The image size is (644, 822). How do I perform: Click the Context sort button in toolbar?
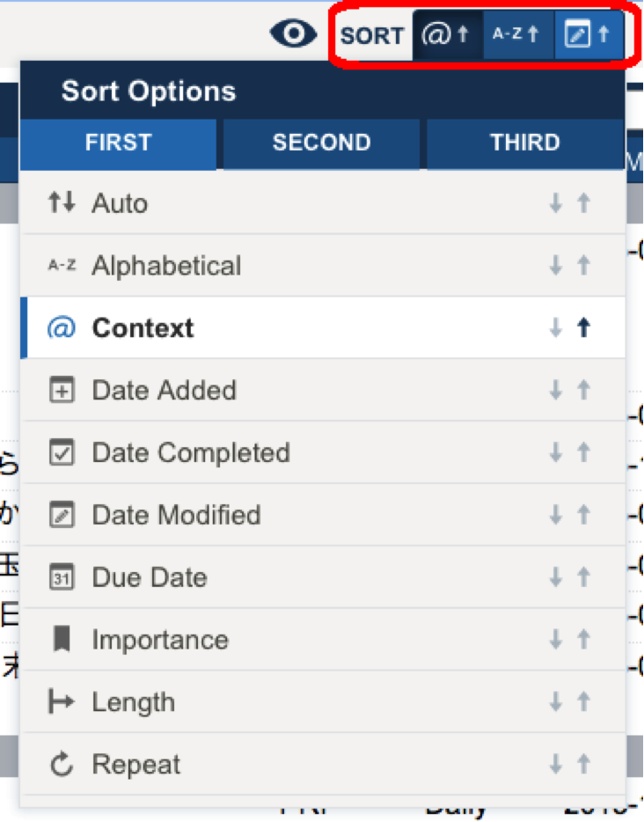pyautogui.click(x=447, y=35)
